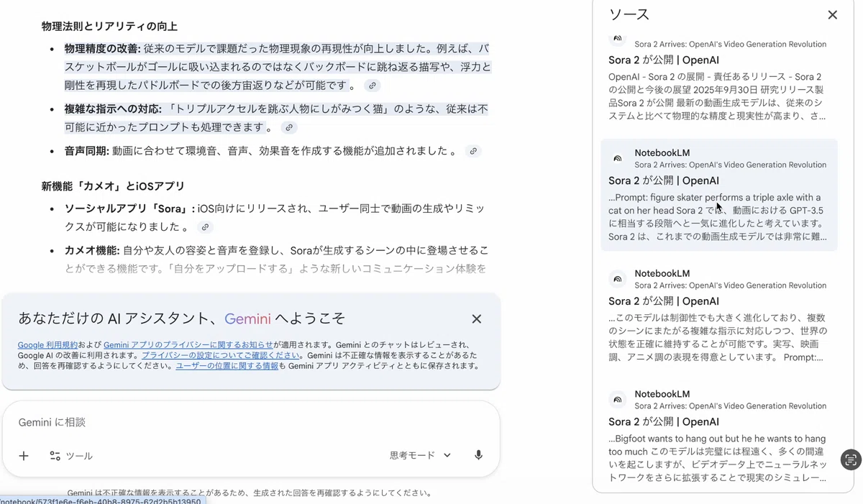Click citation link icon after 音声同期 bullet
The image size is (863, 504).
472,151
